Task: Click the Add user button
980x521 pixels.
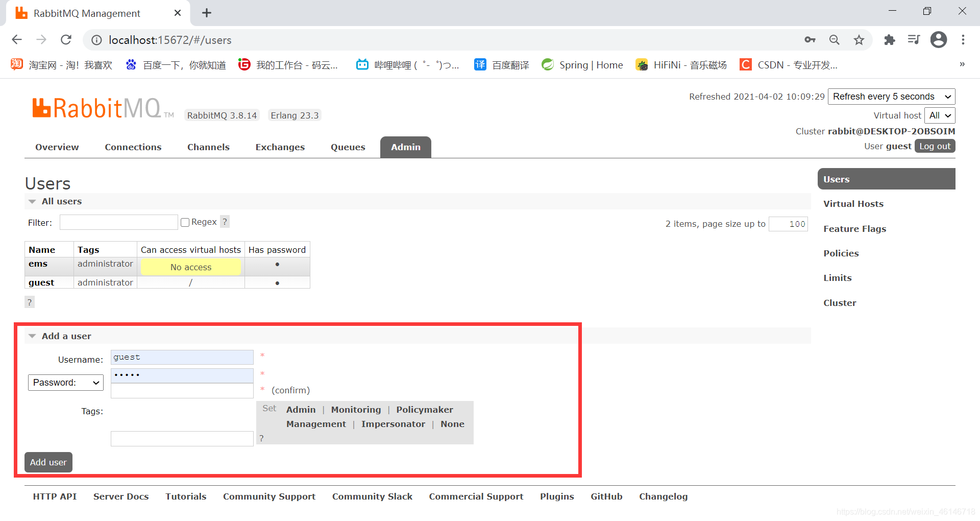Action: pyautogui.click(x=48, y=462)
